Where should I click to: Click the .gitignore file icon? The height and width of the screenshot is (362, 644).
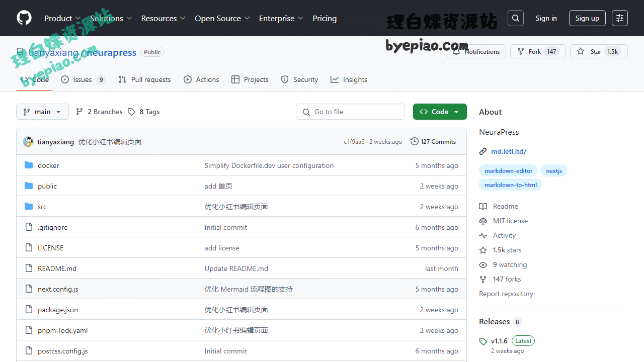pyautogui.click(x=29, y=227)
